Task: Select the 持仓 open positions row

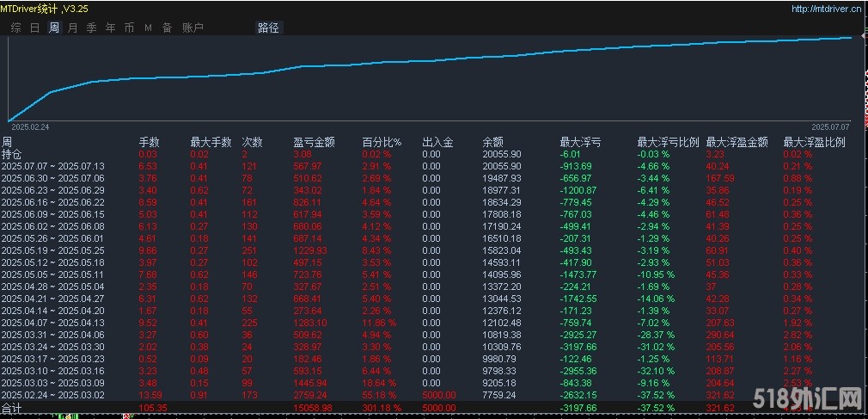Action: pos(434,154)
